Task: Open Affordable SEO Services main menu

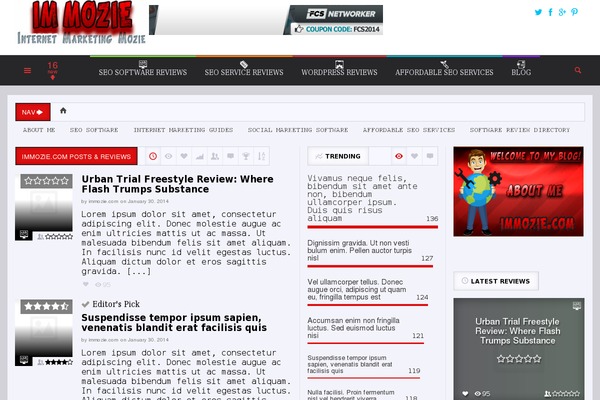Action: pyautogui.click(x=444, y=69)
